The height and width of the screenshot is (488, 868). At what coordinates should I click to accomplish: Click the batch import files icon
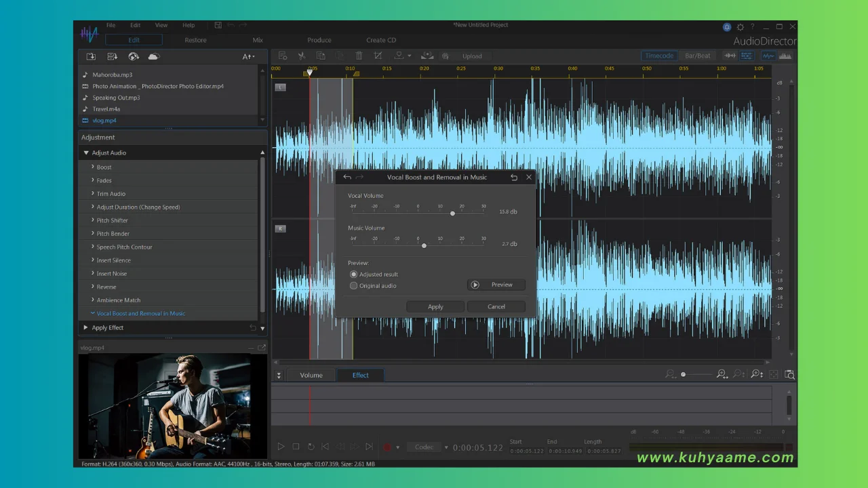pos(112,56)
